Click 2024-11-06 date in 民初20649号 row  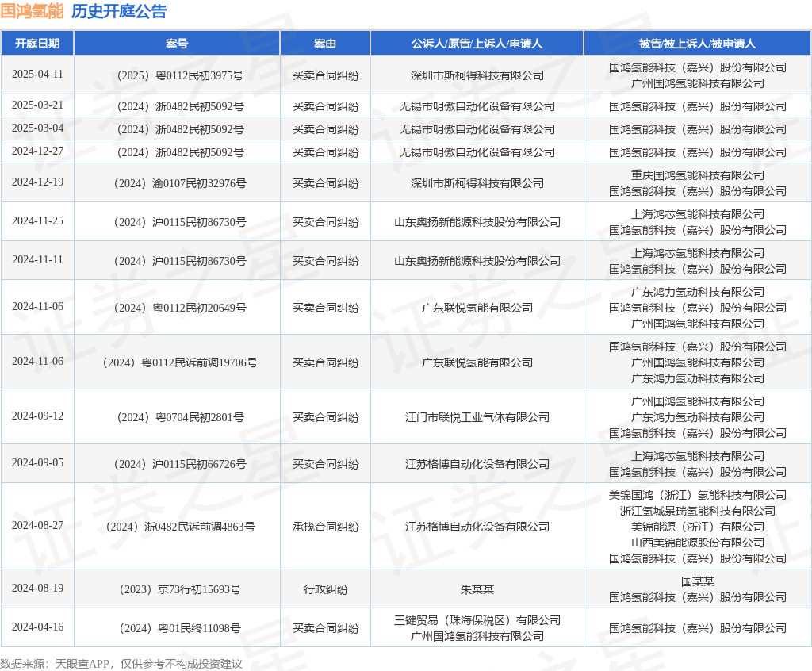pyautogui.click(x=37, y=307)
